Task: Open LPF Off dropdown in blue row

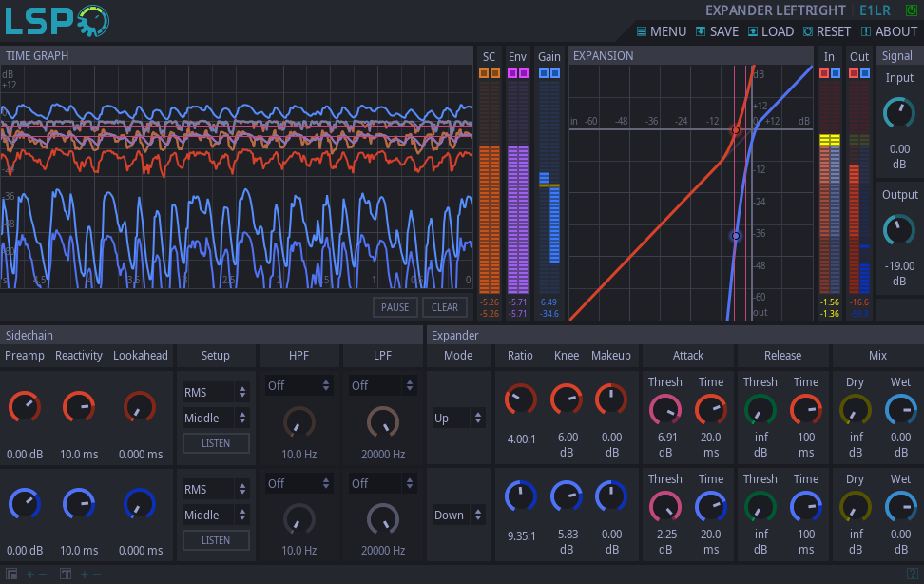Action: point(382,483)
